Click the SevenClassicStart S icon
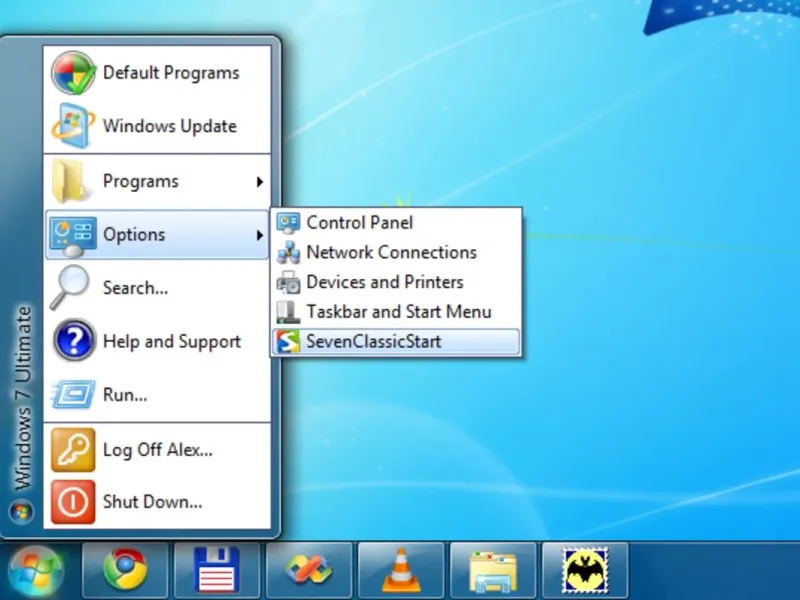 [288, 341]
